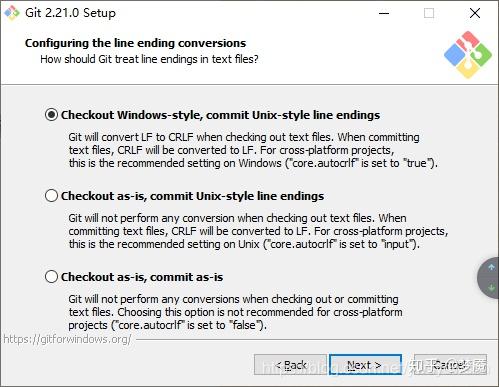Pick the Checkout as-is, commit as-is radio button
499x387 pixels.
(x=51, y=277)
